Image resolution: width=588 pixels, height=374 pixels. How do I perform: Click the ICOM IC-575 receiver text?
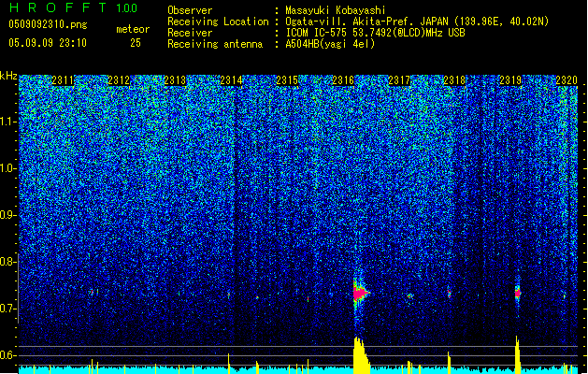(x=375, y=33)
